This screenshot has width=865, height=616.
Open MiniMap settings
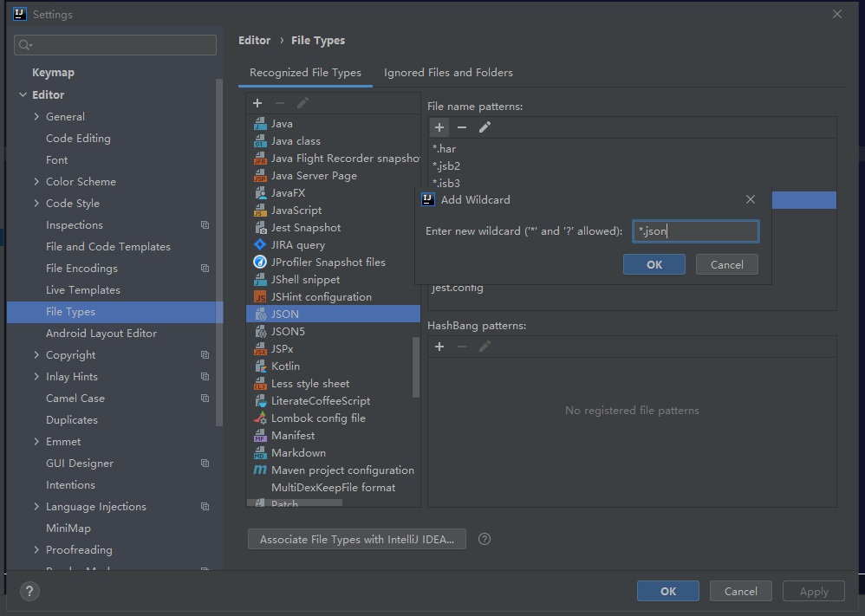[x=68, y=528]
